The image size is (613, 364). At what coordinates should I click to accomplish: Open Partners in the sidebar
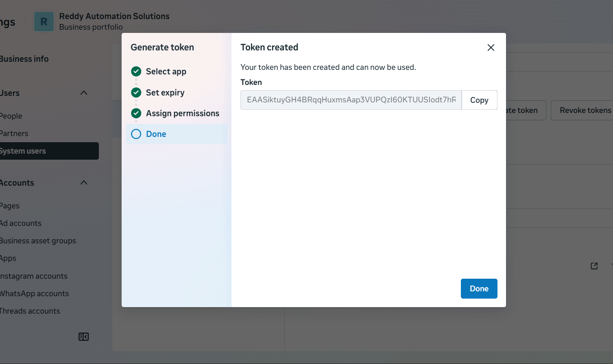click(x=14, y=133)
